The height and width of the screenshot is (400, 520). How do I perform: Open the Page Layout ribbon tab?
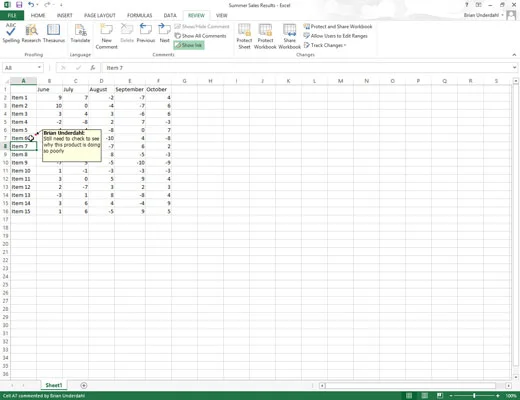pyautogui.click(x=100, y=15)
